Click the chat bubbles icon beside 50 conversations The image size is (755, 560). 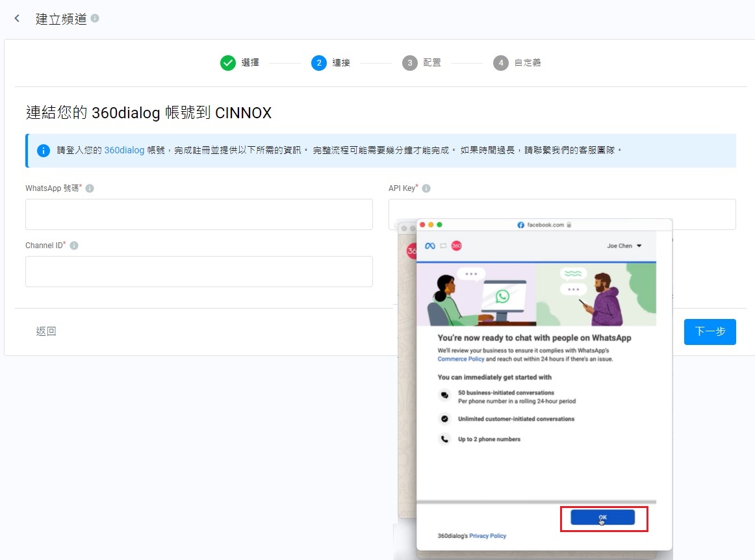coord(444,396)
